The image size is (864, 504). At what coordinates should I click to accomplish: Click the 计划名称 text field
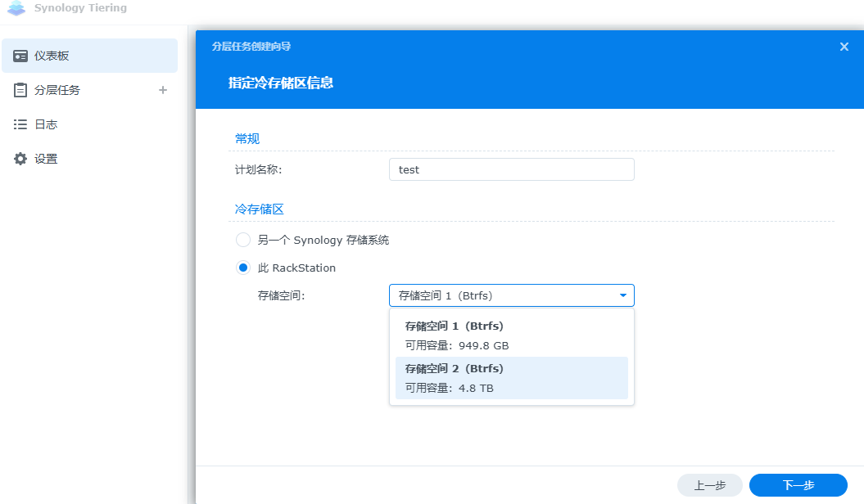coord(511,169)
